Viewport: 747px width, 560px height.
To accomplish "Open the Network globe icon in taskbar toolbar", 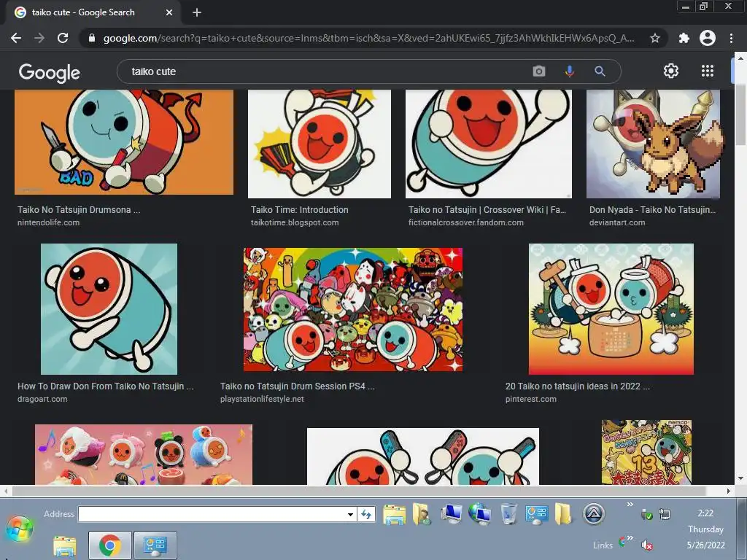I will pos(480,514).
